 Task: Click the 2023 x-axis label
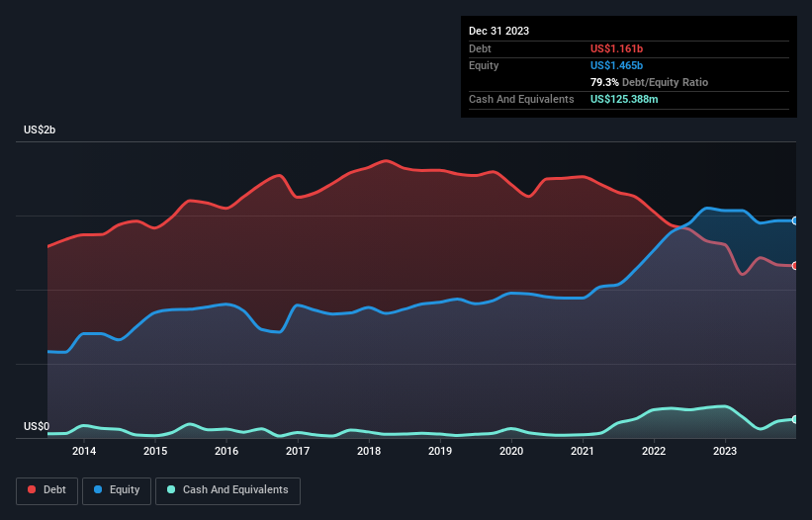725,451
